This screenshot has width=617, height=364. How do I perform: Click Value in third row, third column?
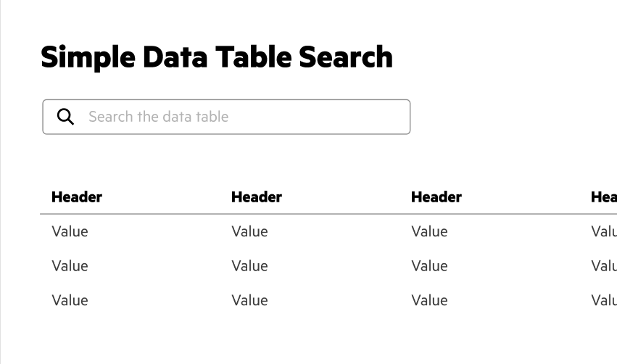[429, 300]
